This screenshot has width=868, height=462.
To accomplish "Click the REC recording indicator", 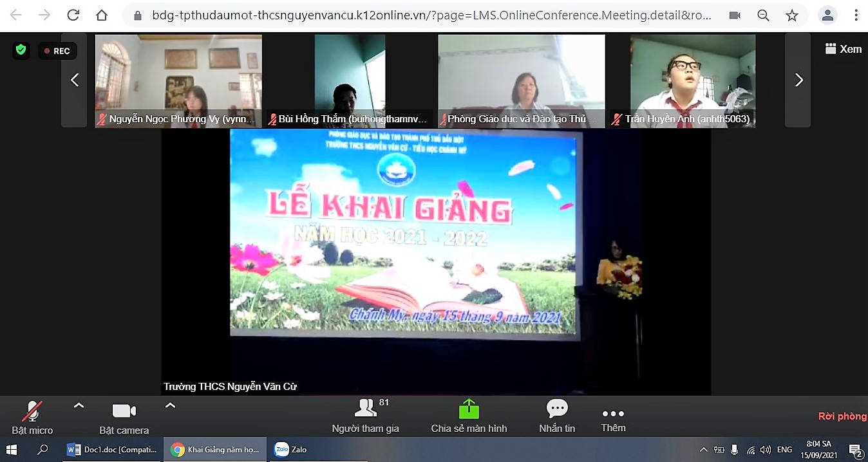I will tap(57, 51).
